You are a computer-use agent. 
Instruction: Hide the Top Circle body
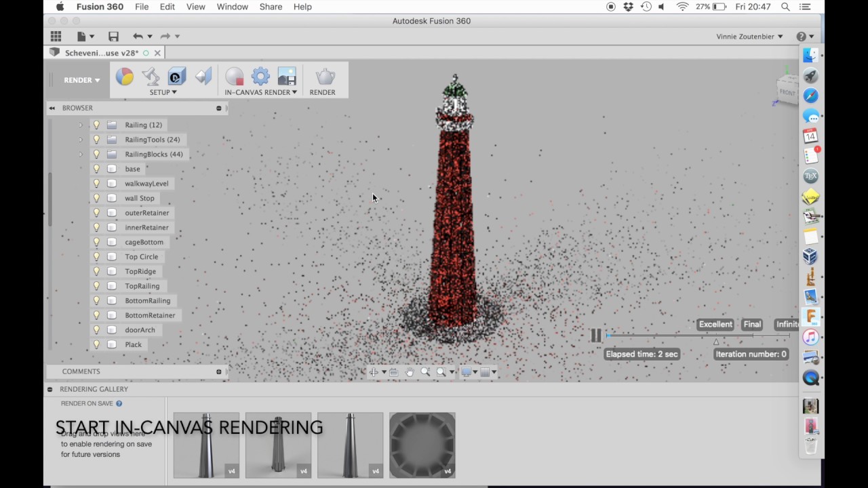(x=96, y=257)
